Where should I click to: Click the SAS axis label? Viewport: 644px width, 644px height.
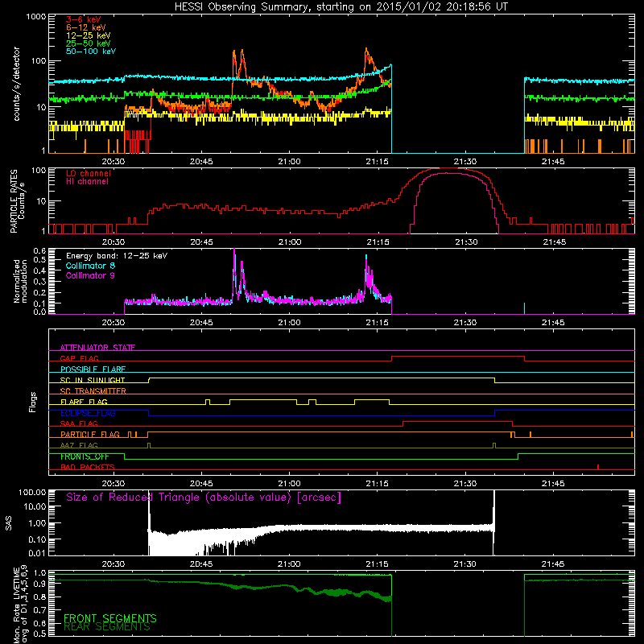coord(9,523)
